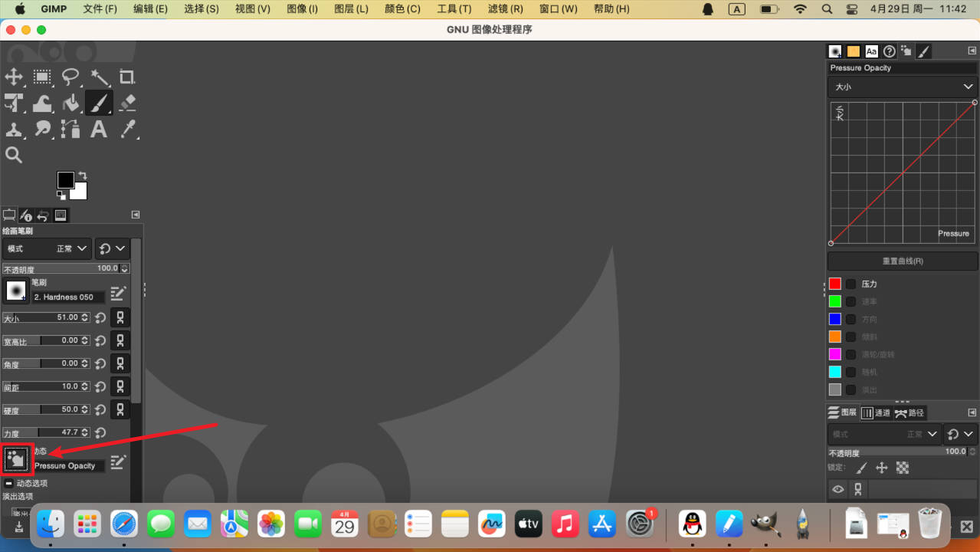The image size is (980, 552).
Task: Toggle link for aspect ratio setting
Action: pos(120,340)
